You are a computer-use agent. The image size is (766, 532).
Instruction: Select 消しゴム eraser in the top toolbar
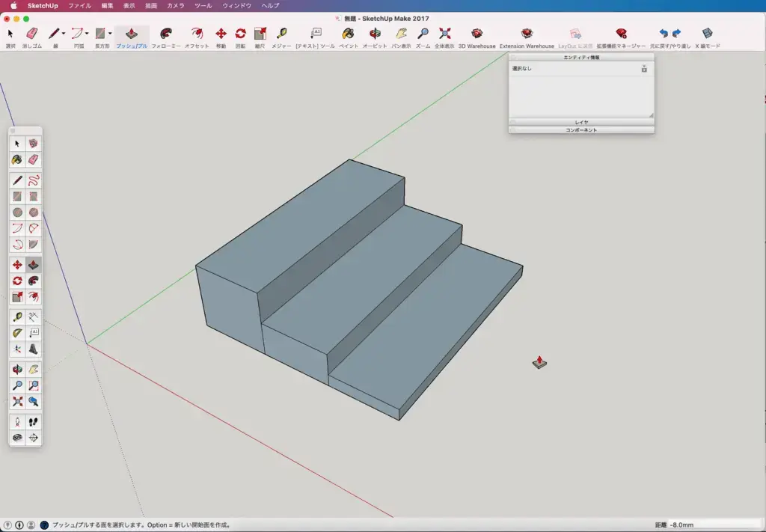pyautogui.click(x=31, y=37)
